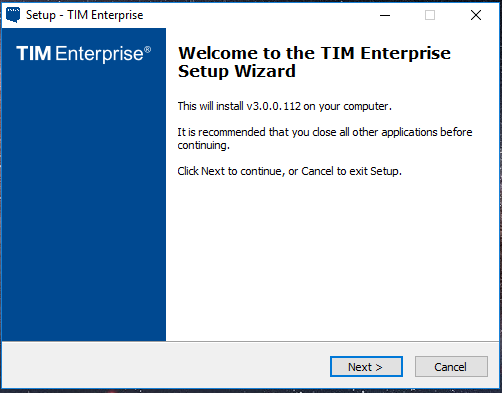The image size is (502, 393).
Task: Click the registered trademark symbol on logo
Action: coord(148,50)
